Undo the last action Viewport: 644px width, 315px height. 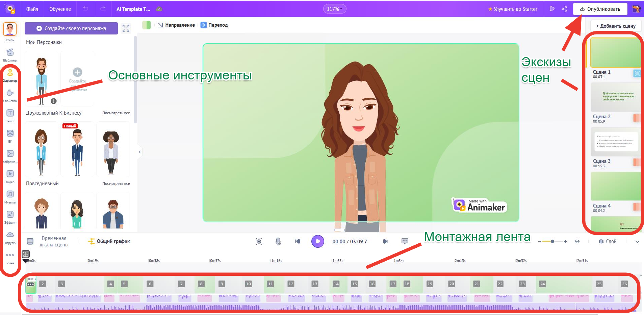[85, 9]
